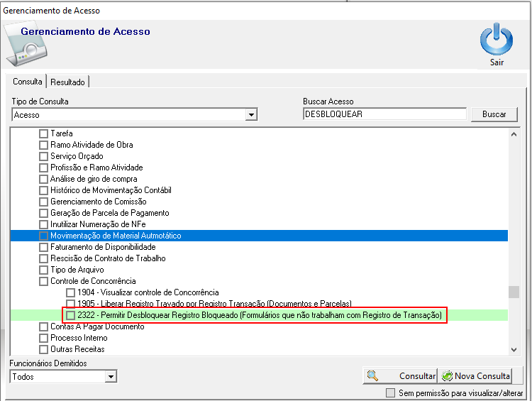Click the Nova Consulta refresh icon
This screenshot has width=532, height=401.
(x=447, y=376)
